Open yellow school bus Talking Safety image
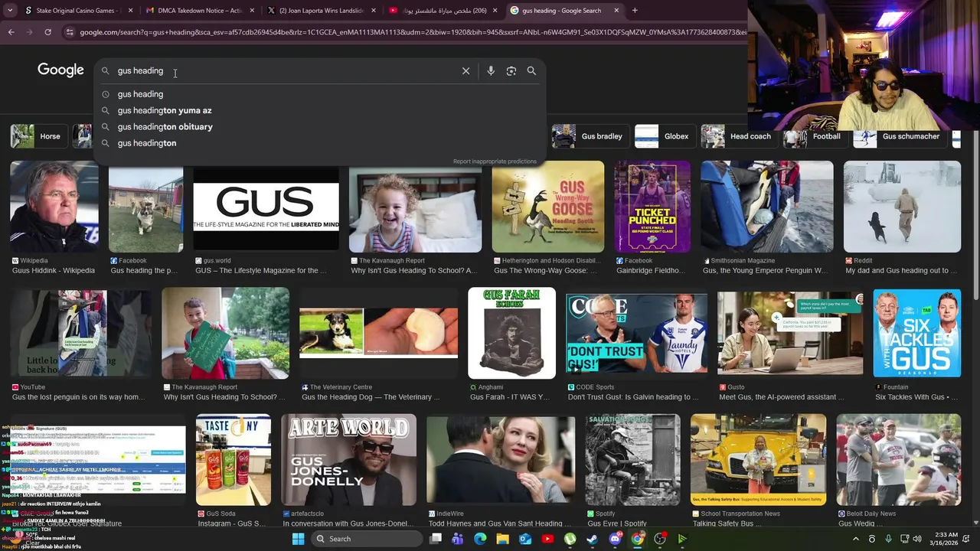Viewport: 980px width, 551px height. pyautogui.click(x=758, y=460)
